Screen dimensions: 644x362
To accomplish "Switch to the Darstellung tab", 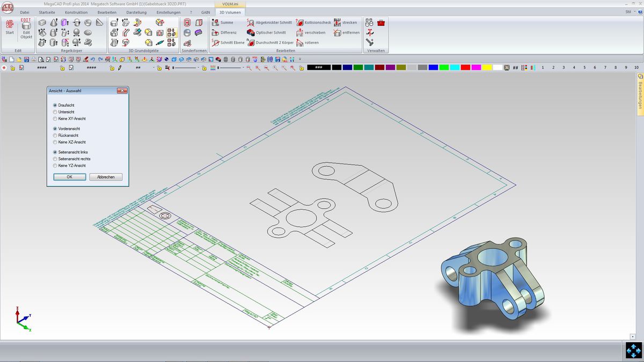I will point(137,12).
